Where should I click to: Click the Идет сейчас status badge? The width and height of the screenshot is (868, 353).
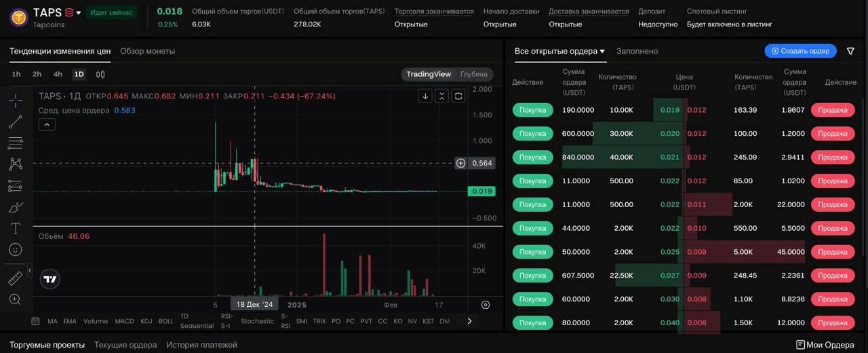pos(111,12)
